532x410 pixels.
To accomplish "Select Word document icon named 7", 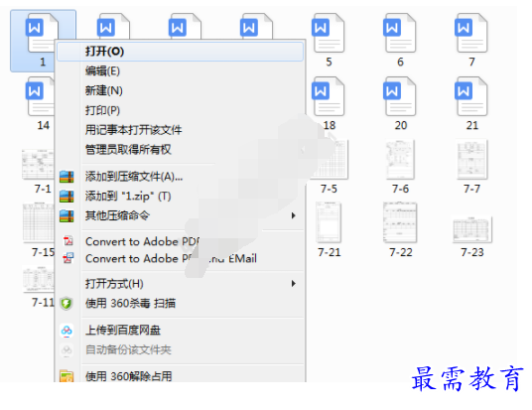I will (x=471, y=33).
